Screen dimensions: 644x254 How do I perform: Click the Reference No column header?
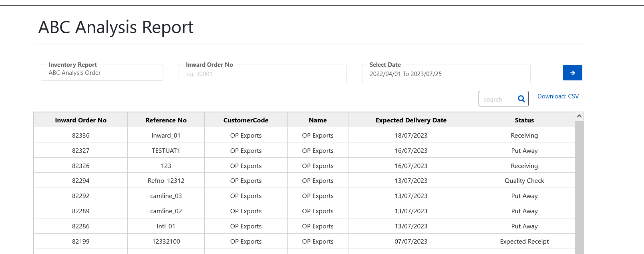click(166, 120)
